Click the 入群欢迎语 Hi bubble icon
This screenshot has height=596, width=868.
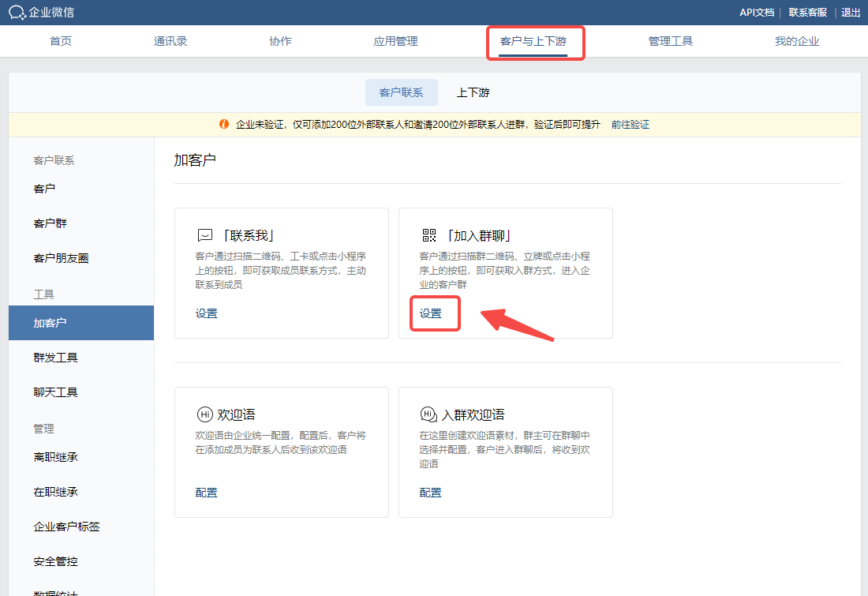(428, 414)
